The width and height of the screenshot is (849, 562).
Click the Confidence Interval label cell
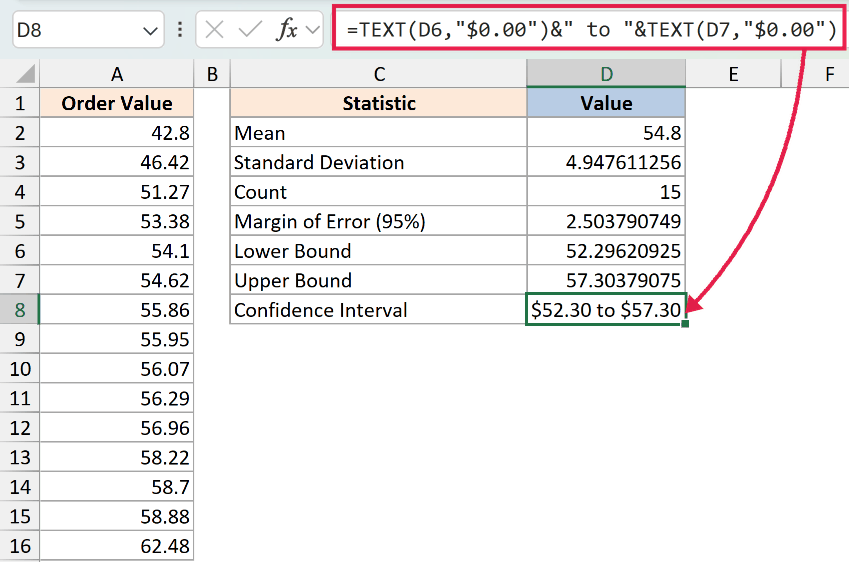(x=378, y=310)
